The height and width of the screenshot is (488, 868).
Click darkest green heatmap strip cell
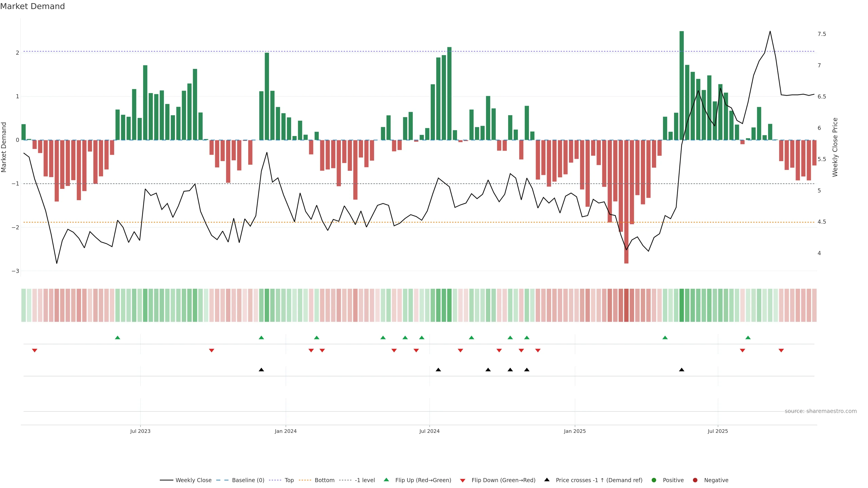[682, 305]
